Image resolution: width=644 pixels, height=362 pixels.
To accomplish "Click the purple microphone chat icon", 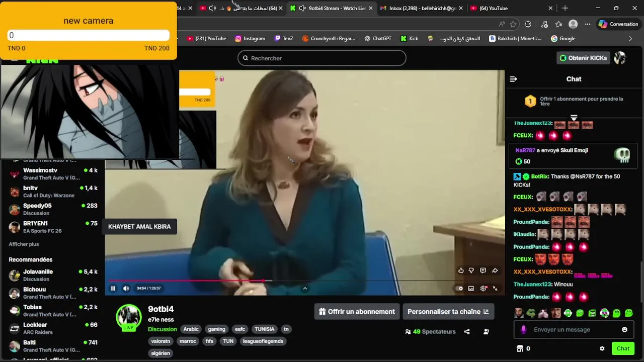I will tap(523, 330).
